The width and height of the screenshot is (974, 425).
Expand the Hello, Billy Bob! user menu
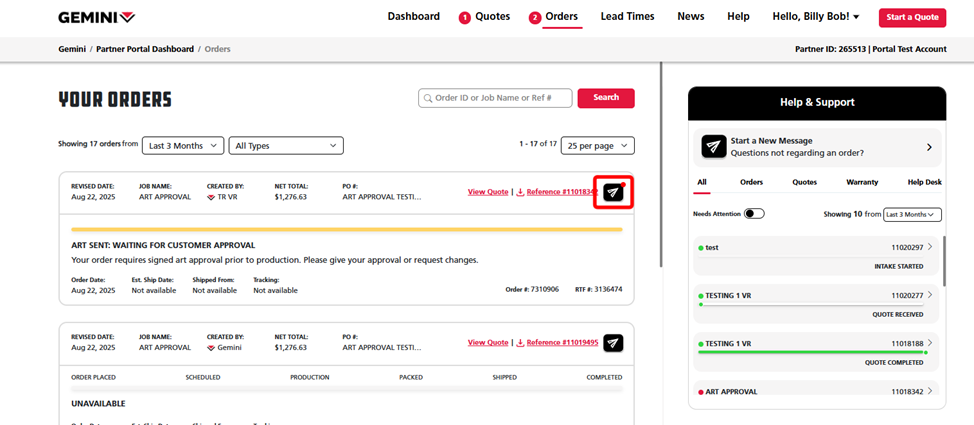pyautogui.click(x=815, y=17)
